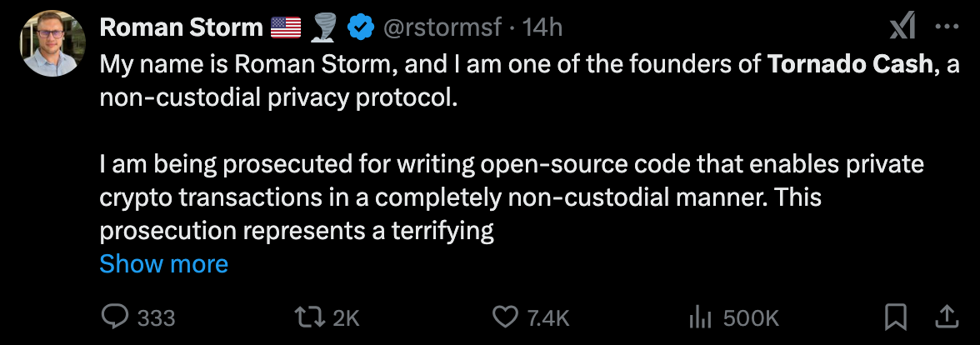Image resolution: width=980 pixels, height=345 pixels.
Task: Click the share upload arrow icon
Action: coord(947,317)
